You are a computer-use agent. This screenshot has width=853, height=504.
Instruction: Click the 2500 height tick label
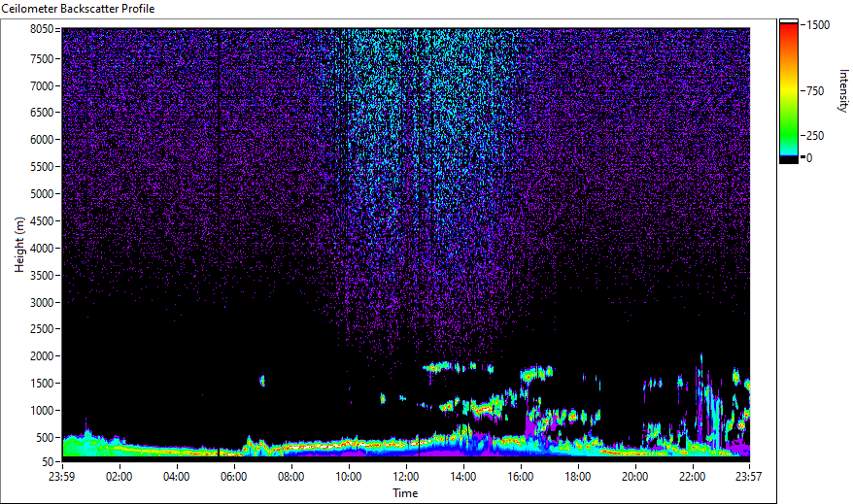point(42,329)
